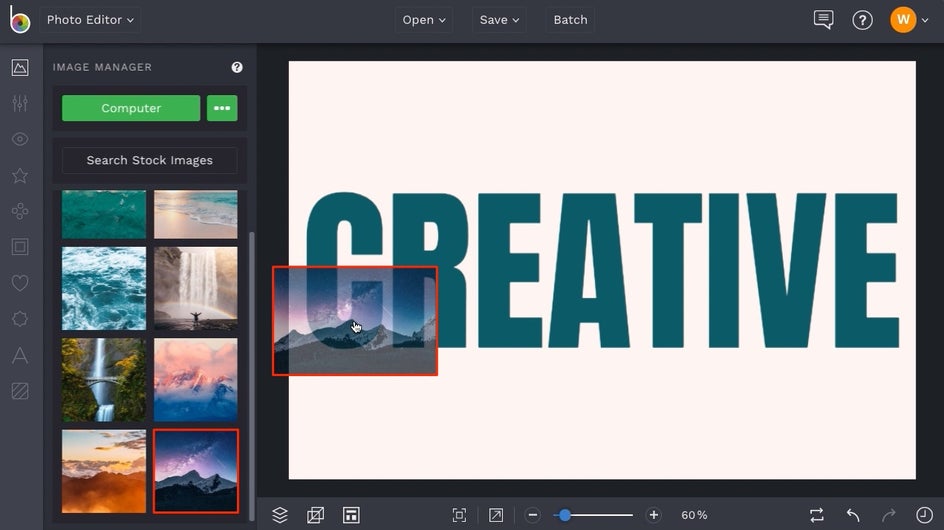Select the waterfall with person thumbnail

tap(196, 288)
